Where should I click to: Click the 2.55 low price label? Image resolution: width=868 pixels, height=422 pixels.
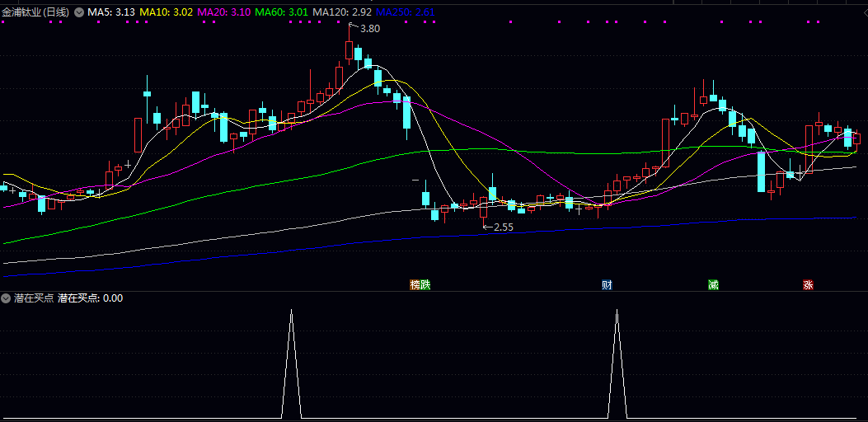tap(503, 227)
